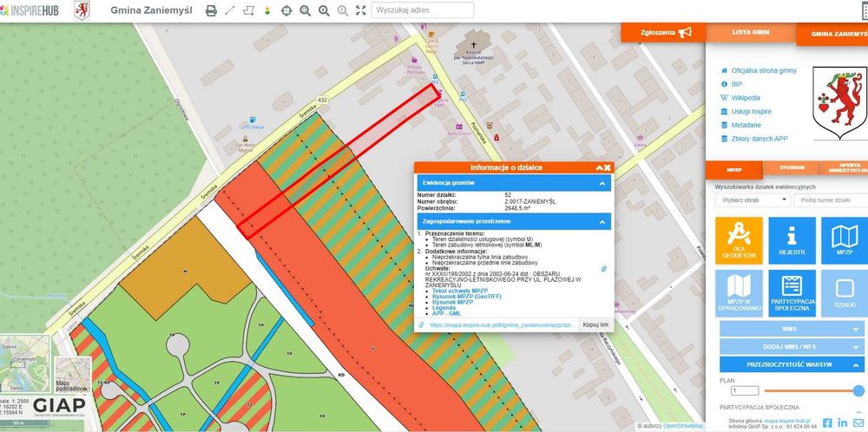
Task: Expand the WMS panel
Action: [x=792, y=329]
